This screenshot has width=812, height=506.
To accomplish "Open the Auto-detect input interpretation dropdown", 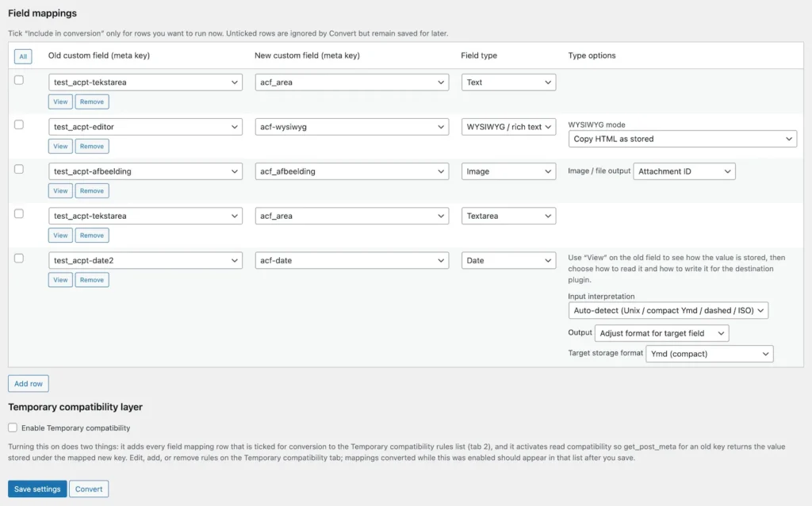I will (668, 311).
